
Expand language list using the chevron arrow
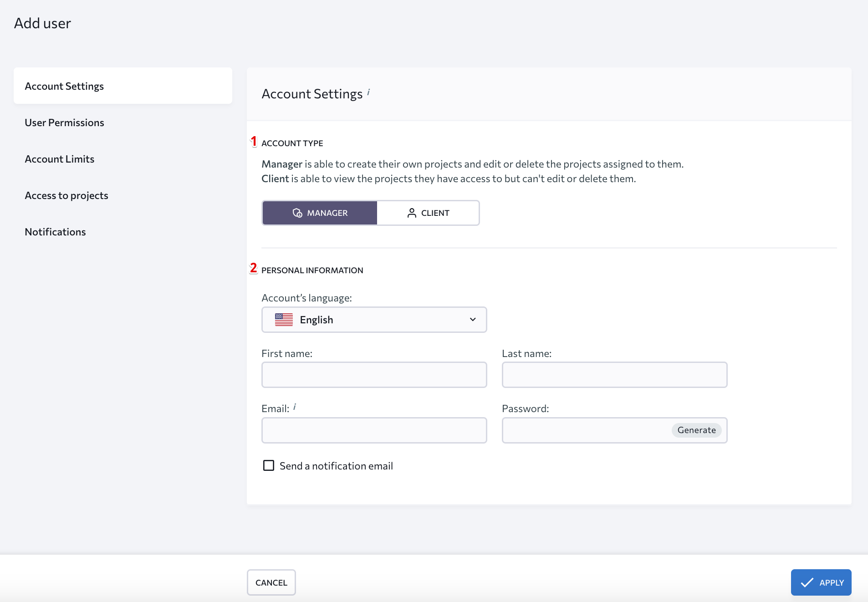point(473,320)
